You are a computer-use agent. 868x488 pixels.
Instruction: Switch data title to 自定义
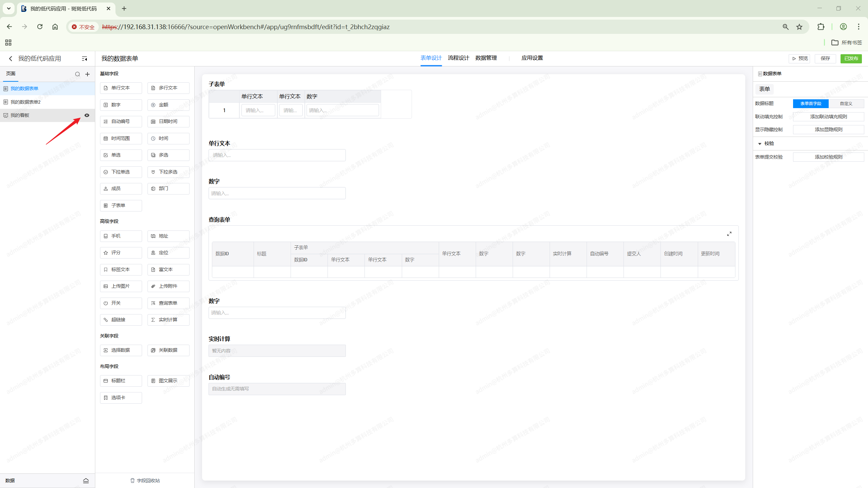pos(846,103)
